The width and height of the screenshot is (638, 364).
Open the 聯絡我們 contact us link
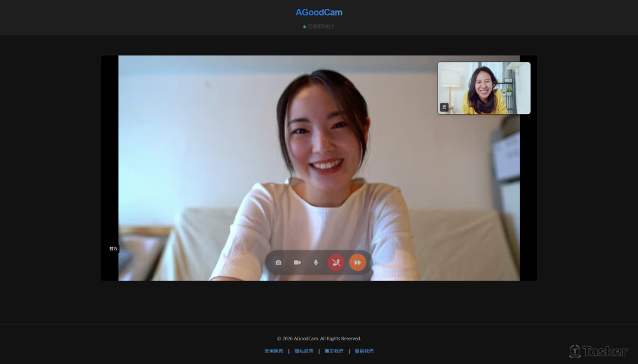coord(364,351)
